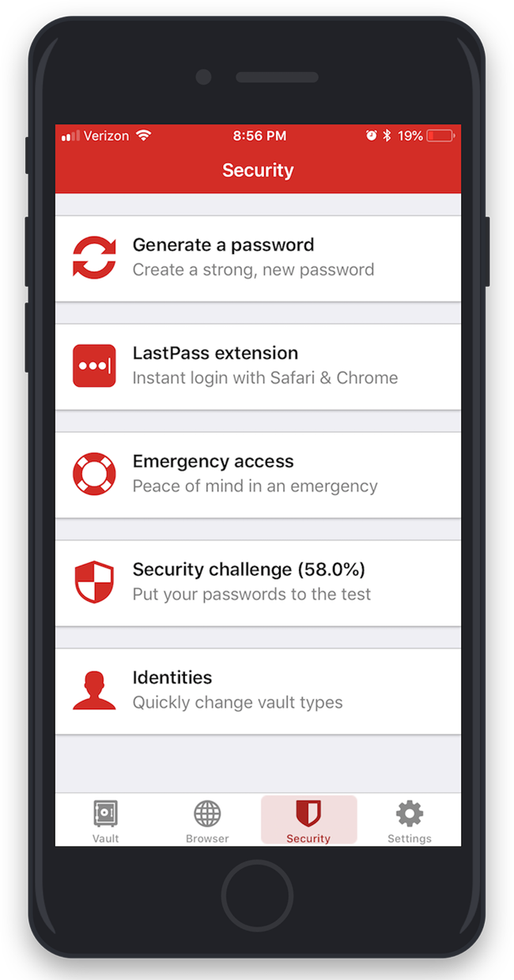
Task: Tap the battery indicator in status bar
Action: [441, 136]
